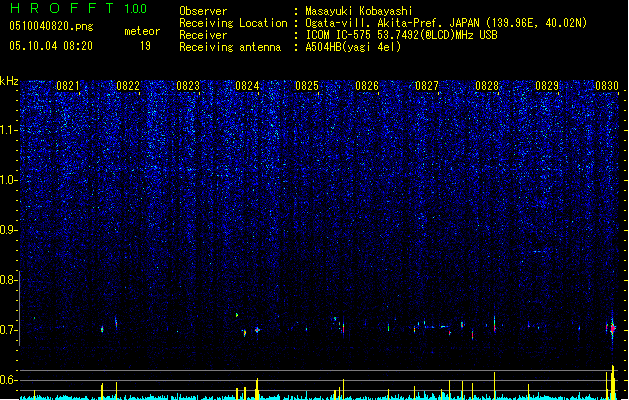Click the 1.1 frequency axis label

click(8, 130)
